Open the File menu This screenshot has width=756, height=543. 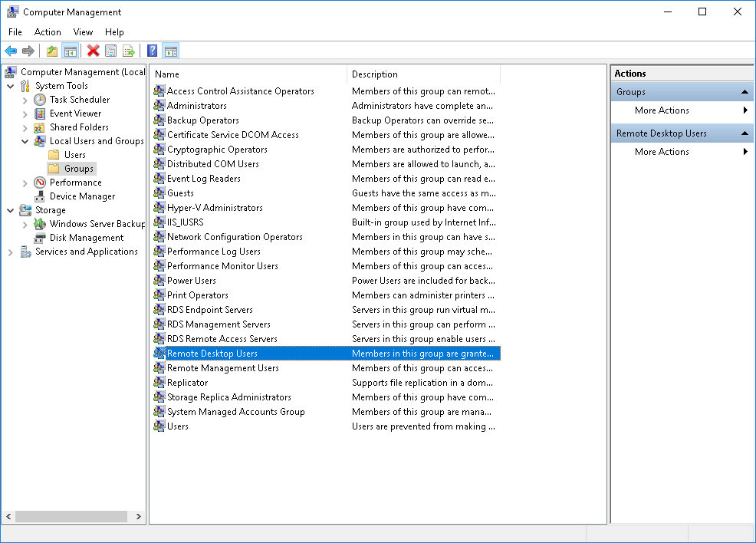click(x=15, y=31)
